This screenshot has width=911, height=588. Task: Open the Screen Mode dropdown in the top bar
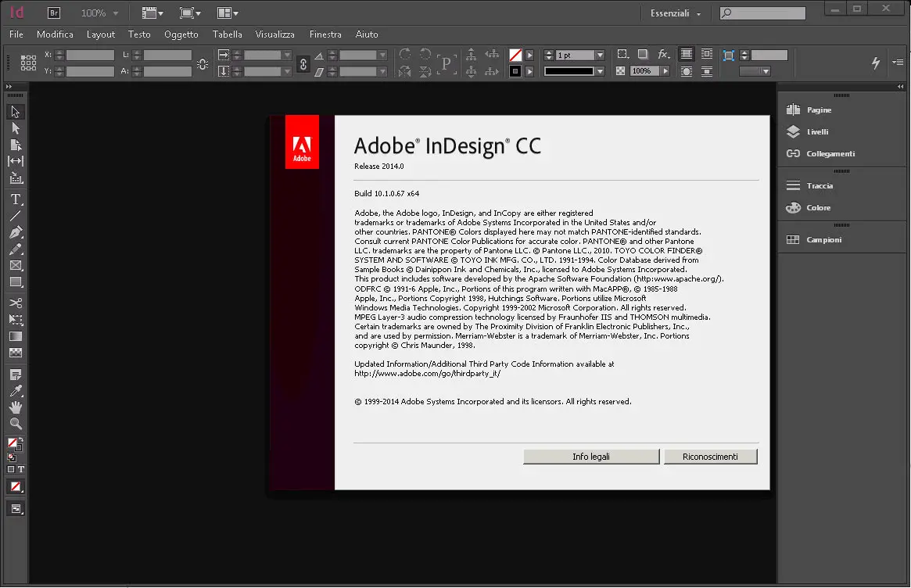[190, 13]
